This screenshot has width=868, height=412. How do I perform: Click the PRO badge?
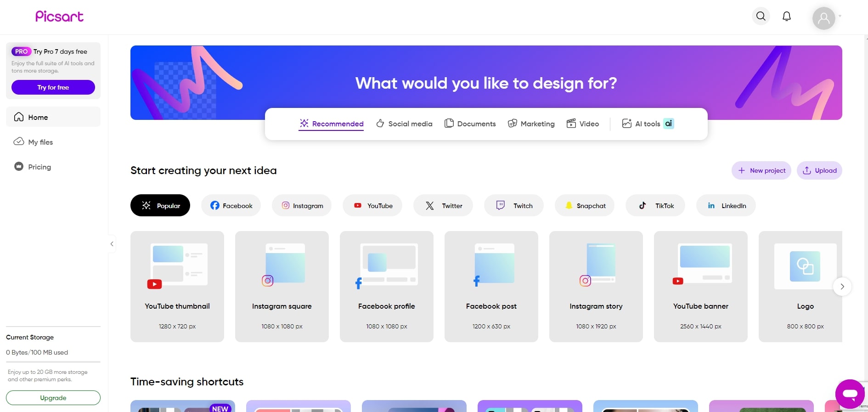pyautogui.click(x=21, y=51)
